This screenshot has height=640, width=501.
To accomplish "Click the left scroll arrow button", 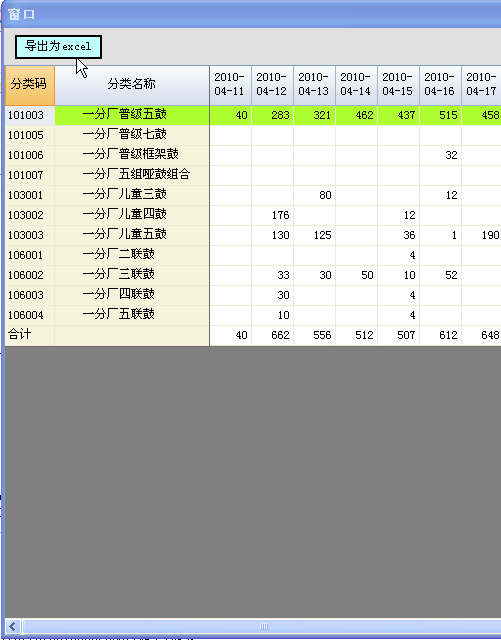I will 13,626.
